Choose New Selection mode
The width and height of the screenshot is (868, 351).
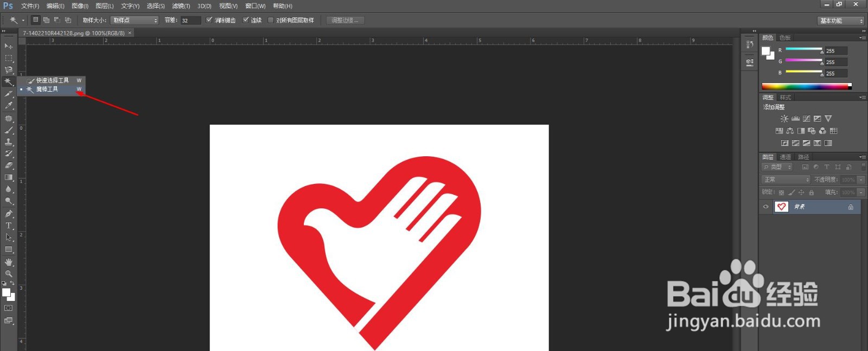click(x=35, y=20)
